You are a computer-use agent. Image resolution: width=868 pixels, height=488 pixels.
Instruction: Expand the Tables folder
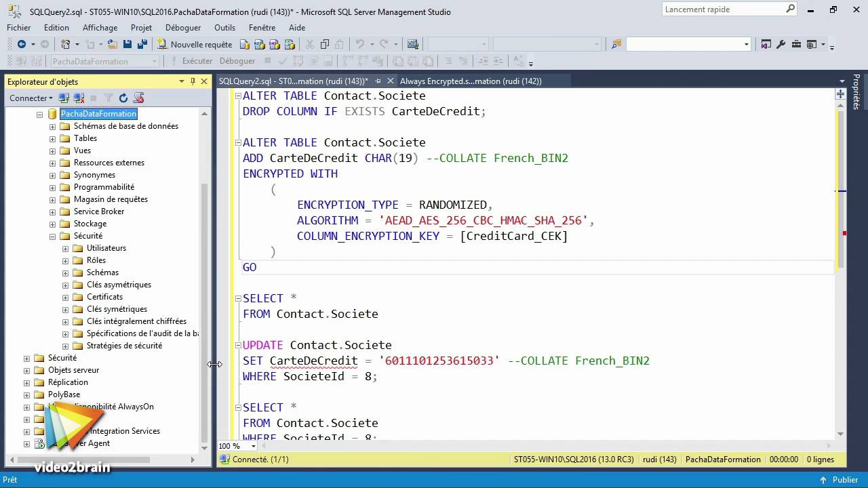tap(52, 138)
